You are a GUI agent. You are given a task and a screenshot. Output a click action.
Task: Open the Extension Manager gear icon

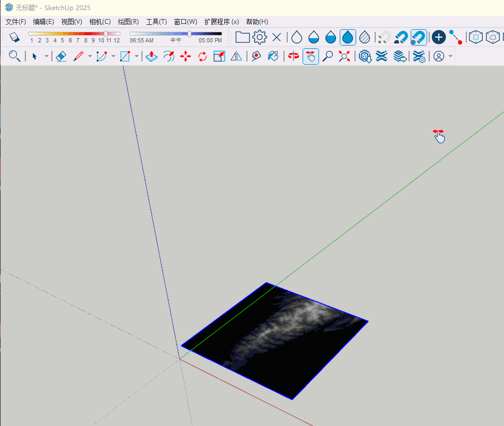pyautogui.click(x=419, y=56)
